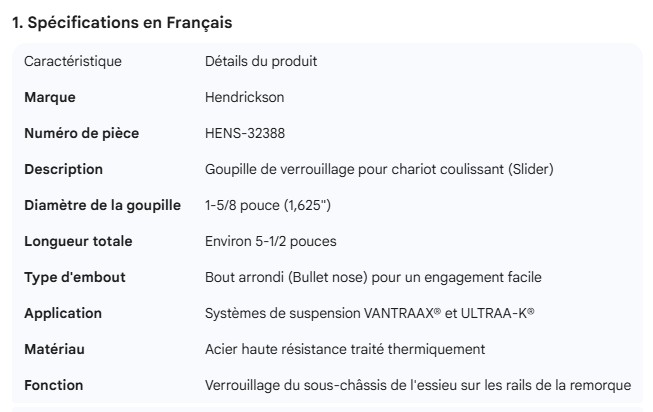Image resolution: width=653 pixels, height=412 pixels.
Task: Select the "Description" row label
Action: pyautogui.click(x=63, y=169)
